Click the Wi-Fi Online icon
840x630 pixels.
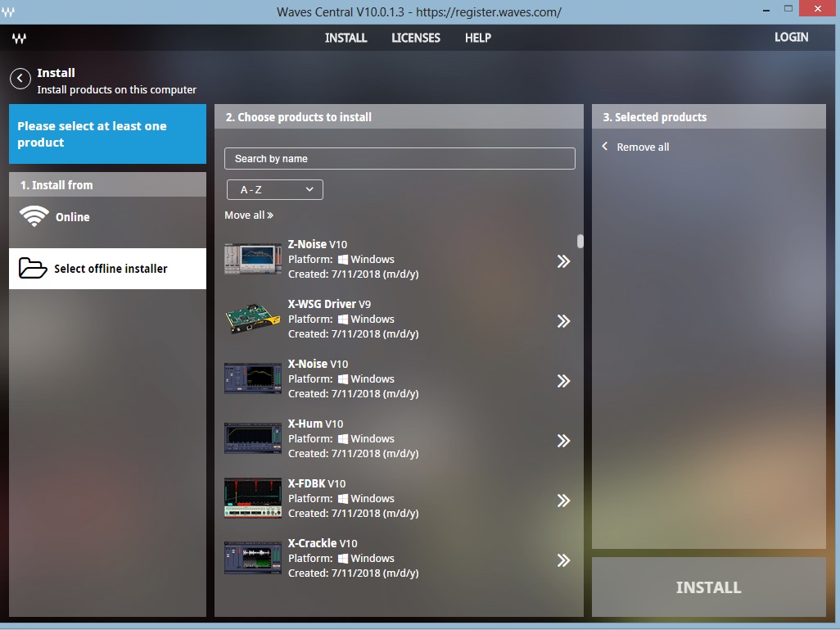(34, 216)
